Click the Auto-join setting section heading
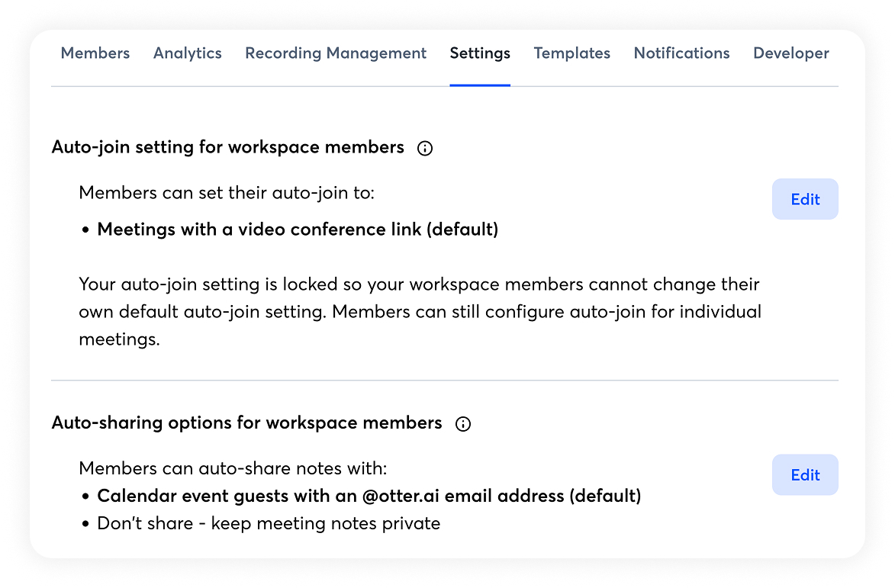The image size is (895, 588). click(228, 147)
